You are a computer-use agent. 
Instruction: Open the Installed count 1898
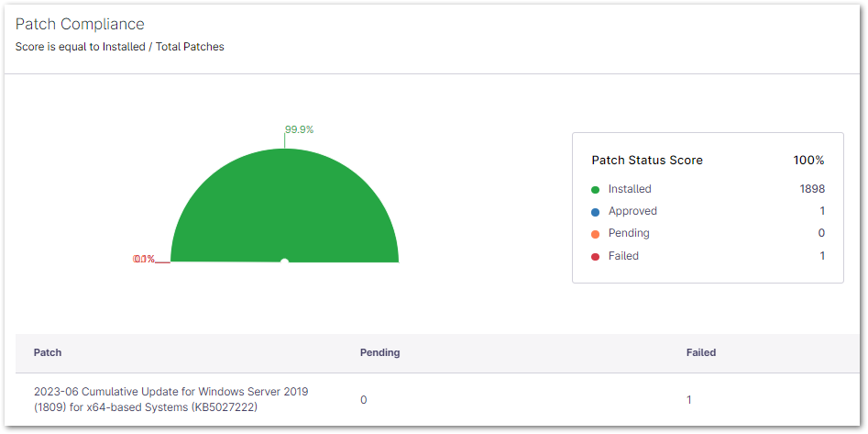tap(811, 189)
